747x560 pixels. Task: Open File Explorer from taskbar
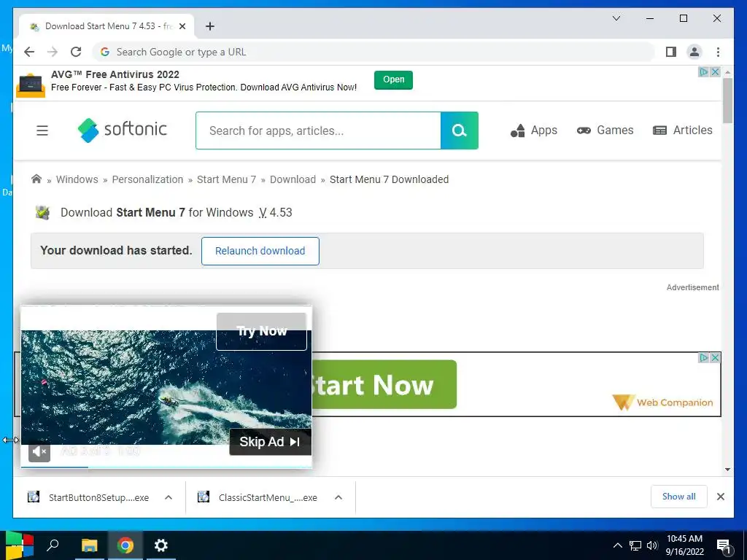pyautogui.click(x=89, y=545)
